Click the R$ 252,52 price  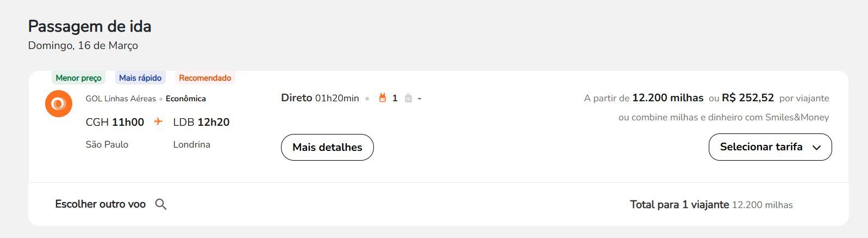point(748,98)
